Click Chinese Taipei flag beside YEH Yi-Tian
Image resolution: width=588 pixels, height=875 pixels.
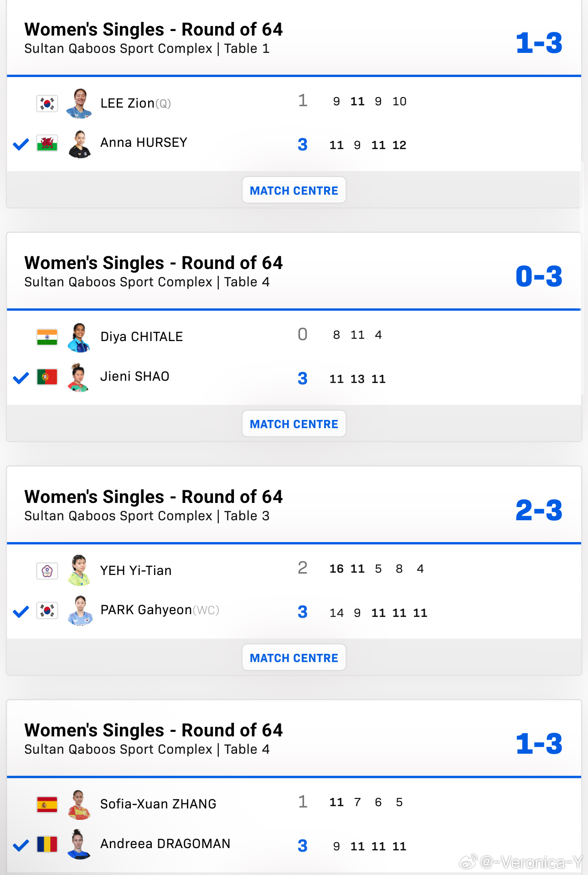click(47, 571)
